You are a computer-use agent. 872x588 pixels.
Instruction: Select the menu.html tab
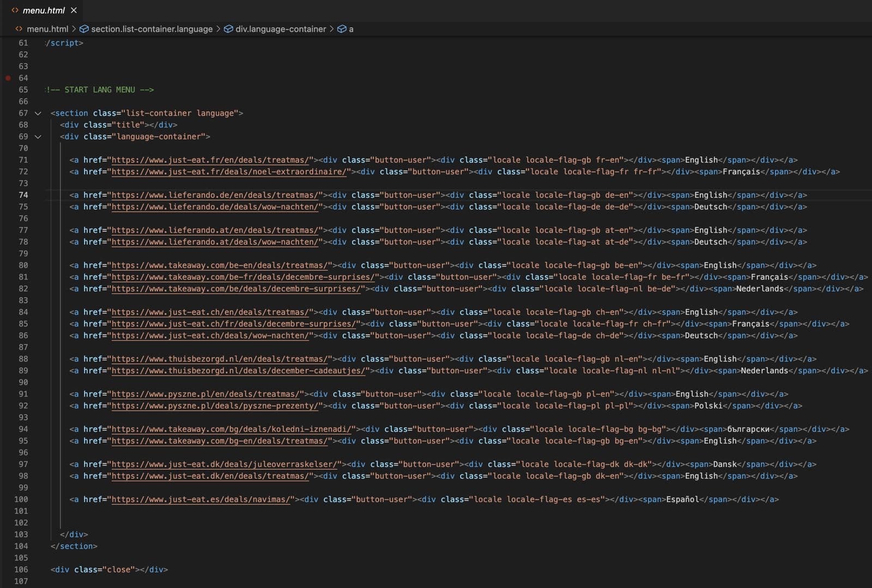point(44,10)
